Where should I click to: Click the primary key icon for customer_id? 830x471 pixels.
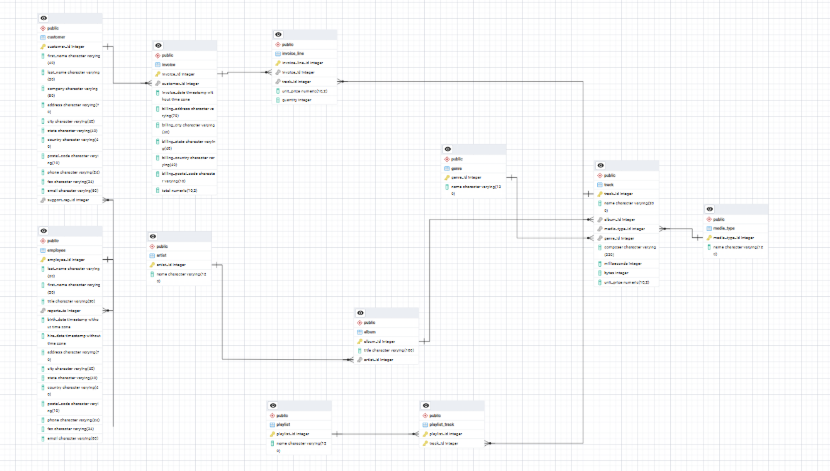pos(43,47)
